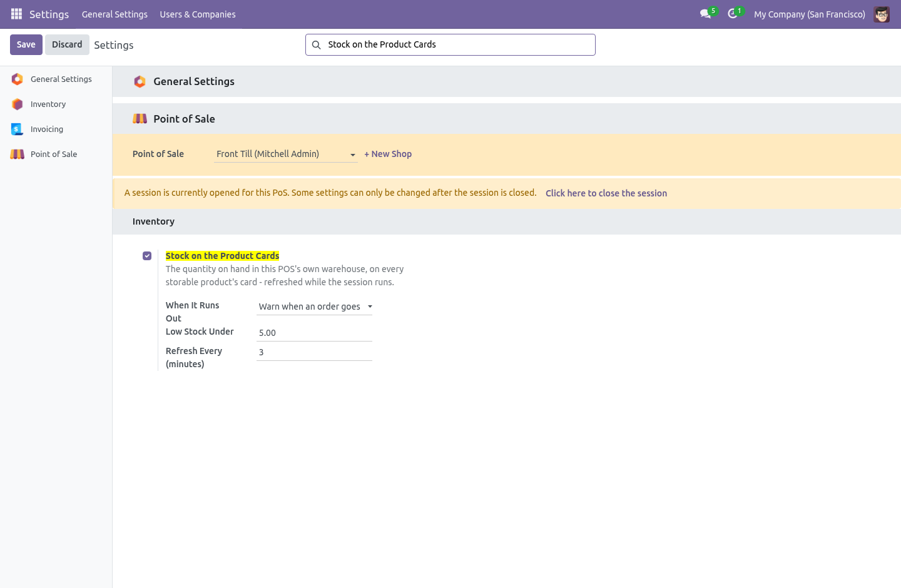Click the Discard button
Viewport: 901px width, 588px height.
pyautogui.click(x=67, y=44)
